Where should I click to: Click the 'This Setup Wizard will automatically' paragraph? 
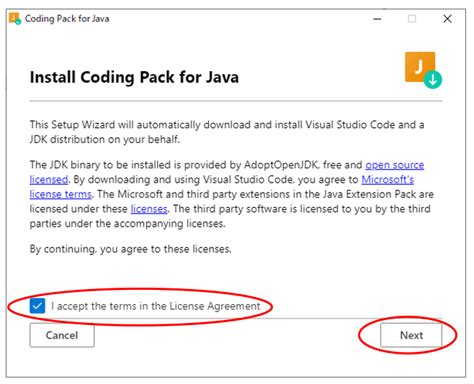tap(227, 132)
